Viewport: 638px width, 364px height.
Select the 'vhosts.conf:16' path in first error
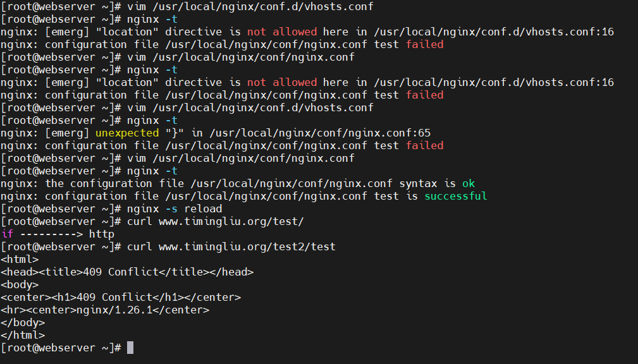coord(570,32)
